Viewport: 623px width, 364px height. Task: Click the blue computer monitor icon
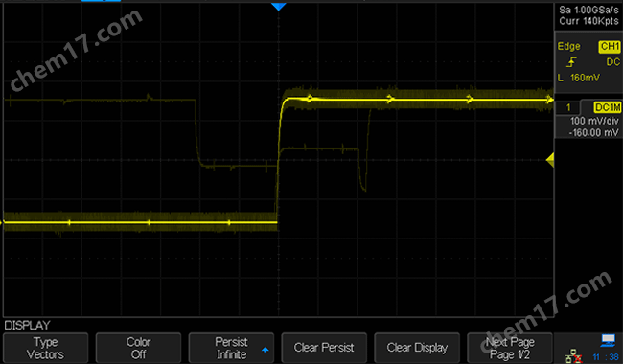coord(608,340)
